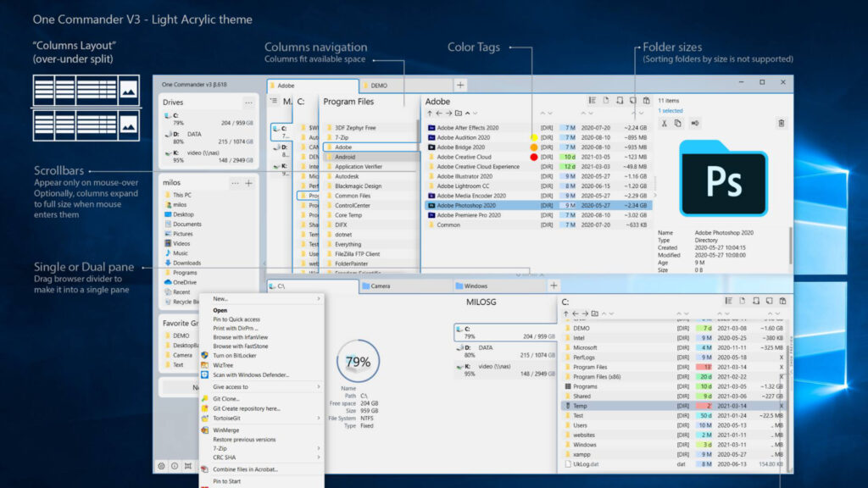Click layout icon next to info icon

tap(188, 467)
